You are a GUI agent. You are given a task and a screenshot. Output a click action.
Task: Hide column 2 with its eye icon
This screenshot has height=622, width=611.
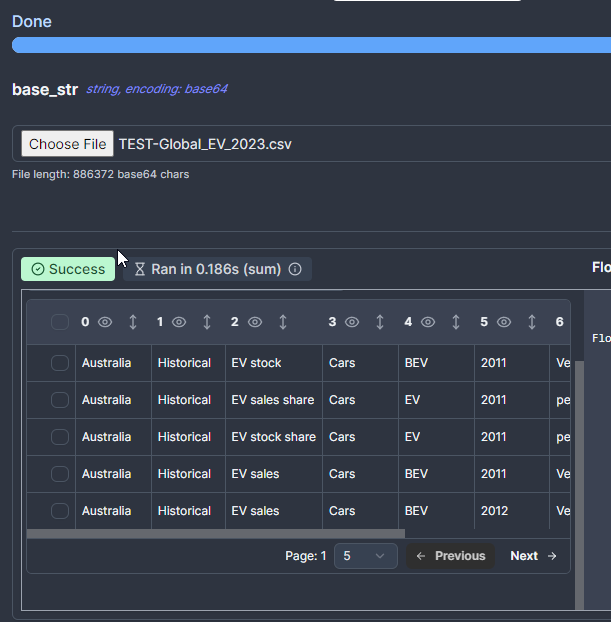(x=255, y=322)
